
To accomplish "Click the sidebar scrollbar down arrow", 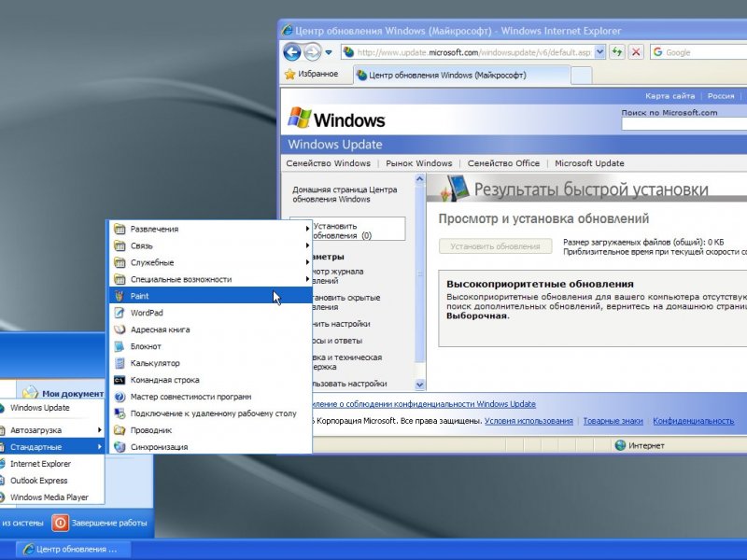I will point(419,385).
